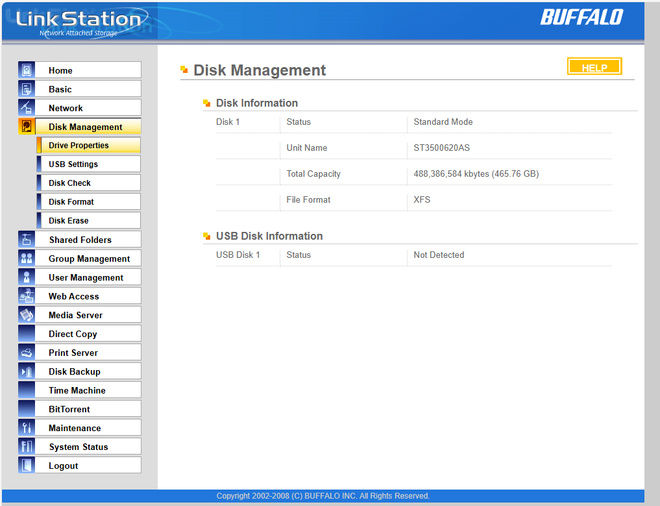The width and height of the screenshot is (660, 506).
Task: Click the Home sidebar icon
Action: pyautogui.click(x=27, y=70)
